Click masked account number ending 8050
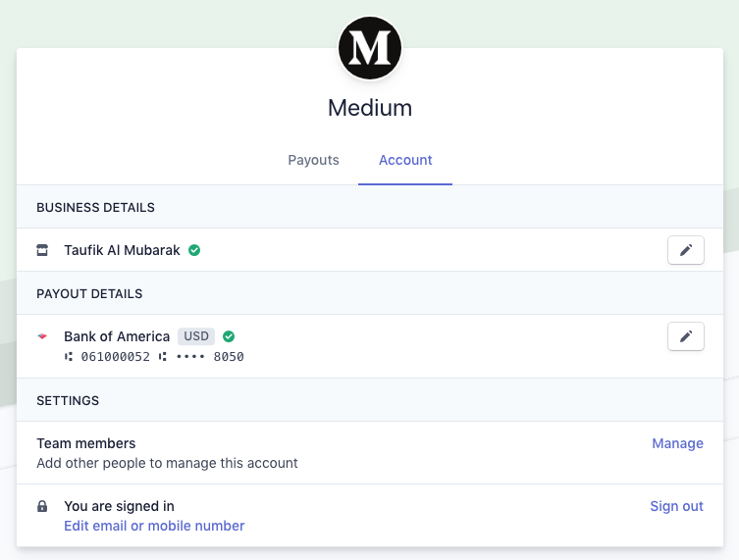 210,357
